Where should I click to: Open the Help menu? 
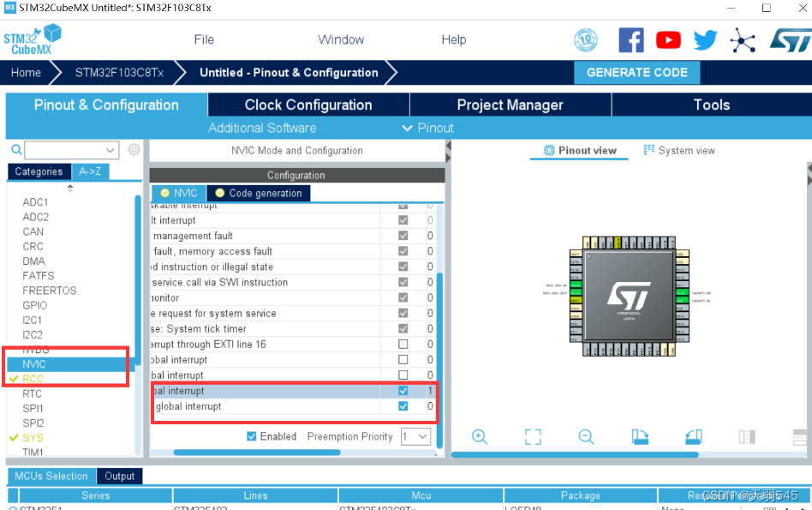pos(454,40)
